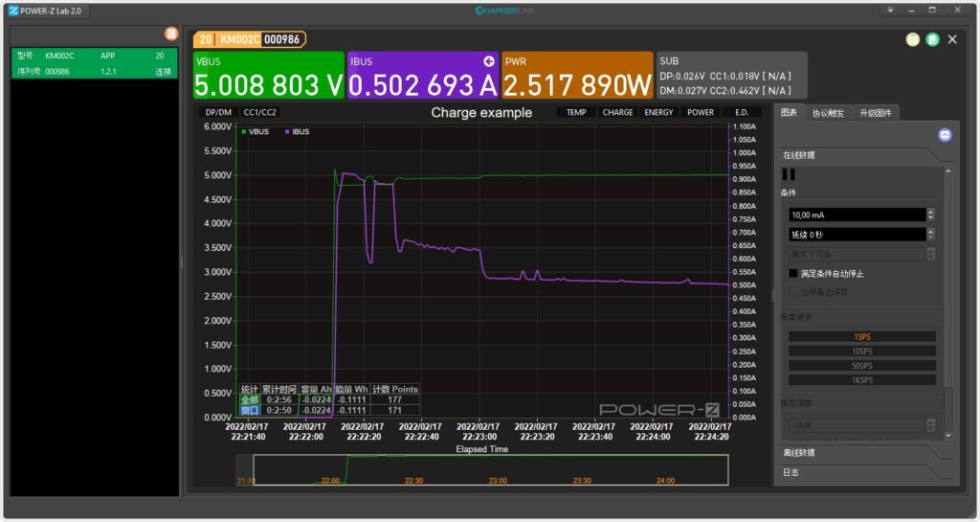Image resolution: width=980 pixels, height=522 pixels.
Task: Click the '177' points count cell
Action: coord(394,400)
